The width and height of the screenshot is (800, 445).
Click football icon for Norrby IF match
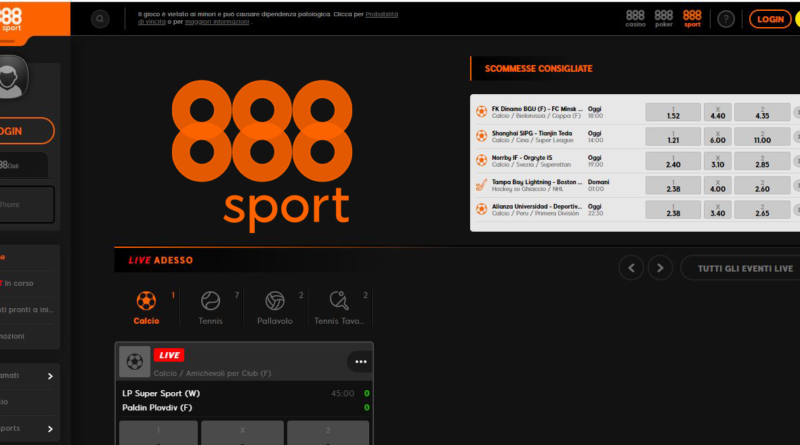(x=481, y=160)
